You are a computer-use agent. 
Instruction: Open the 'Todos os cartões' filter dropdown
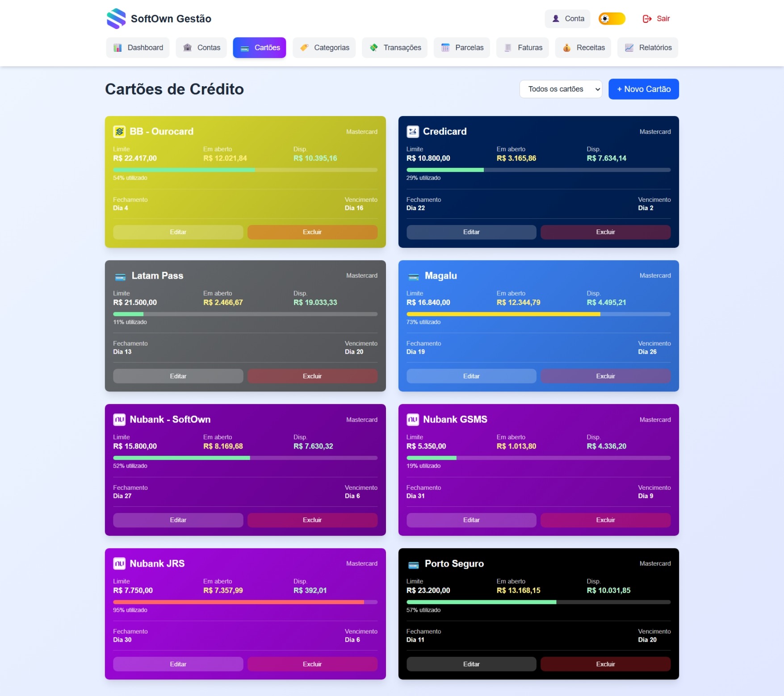pyautogui.click(x=560, y=89)
